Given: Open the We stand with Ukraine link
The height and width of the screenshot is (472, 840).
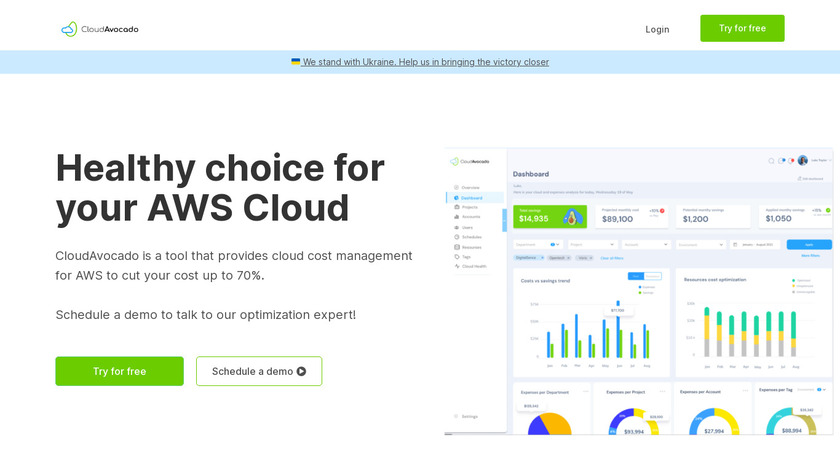Looking at the screenshot, I should [x=420, y=62].
